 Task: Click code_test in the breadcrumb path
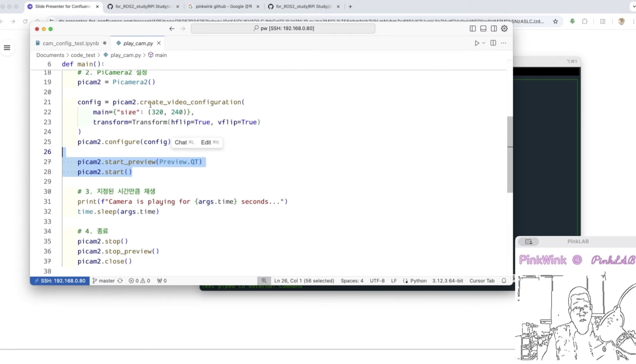[83, 55]
